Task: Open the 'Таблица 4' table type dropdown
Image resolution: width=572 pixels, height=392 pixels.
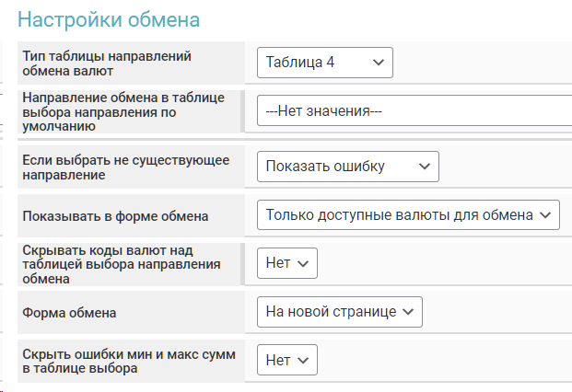Action: click(324, 63)
